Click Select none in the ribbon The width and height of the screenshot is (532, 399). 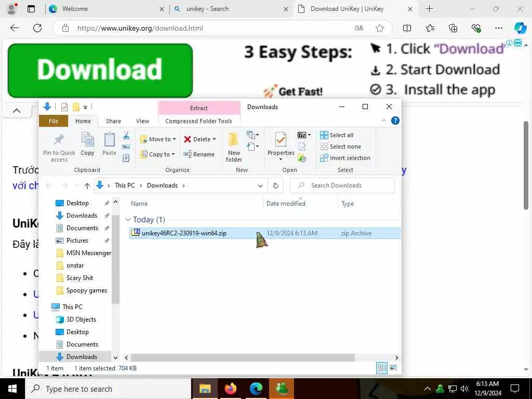[x=341, y=147]
